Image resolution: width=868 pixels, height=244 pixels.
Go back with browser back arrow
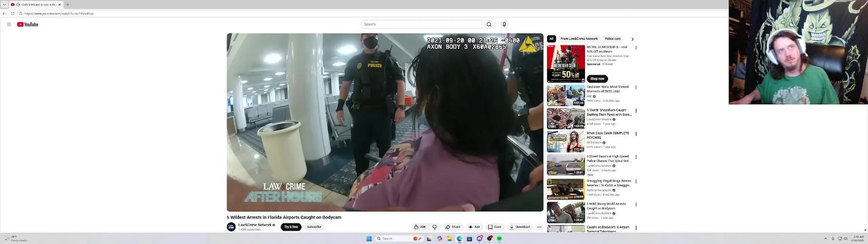tap(4, 14)
